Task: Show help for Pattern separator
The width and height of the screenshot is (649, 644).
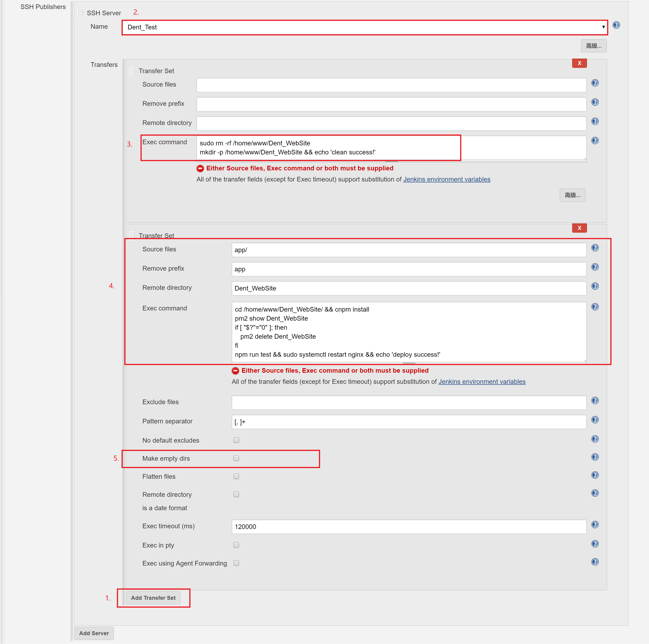Action: (x=595, y=420)
